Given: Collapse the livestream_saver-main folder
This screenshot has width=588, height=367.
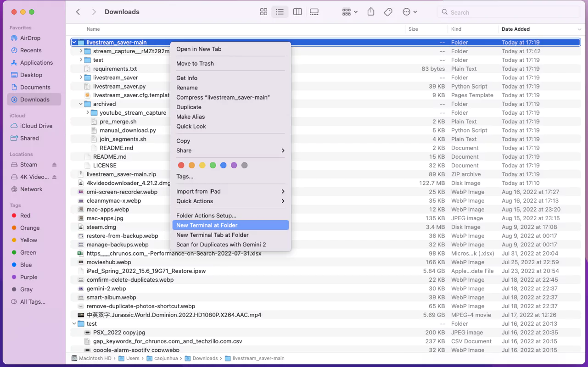Looking at the screenshot, I should [74, 43].
